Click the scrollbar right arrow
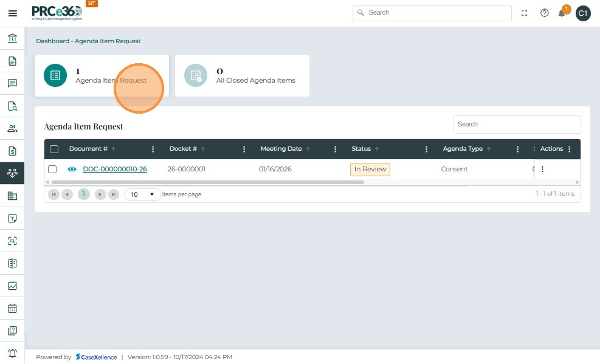600x364 pixels. point(578,182)
